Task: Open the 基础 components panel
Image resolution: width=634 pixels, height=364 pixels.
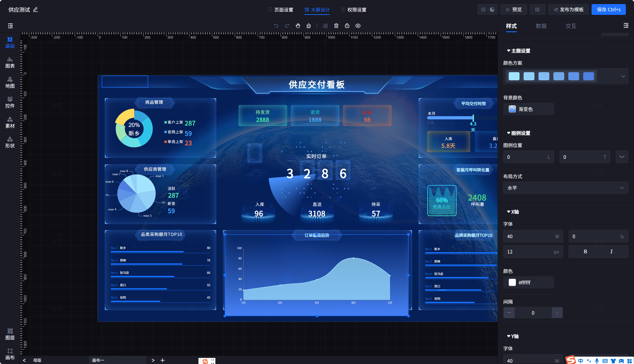Action: 10,42
